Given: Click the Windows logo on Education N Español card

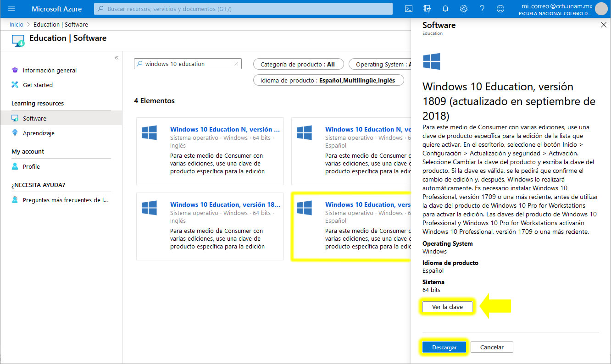Looking at the screenshot, I should pos(304,133).
